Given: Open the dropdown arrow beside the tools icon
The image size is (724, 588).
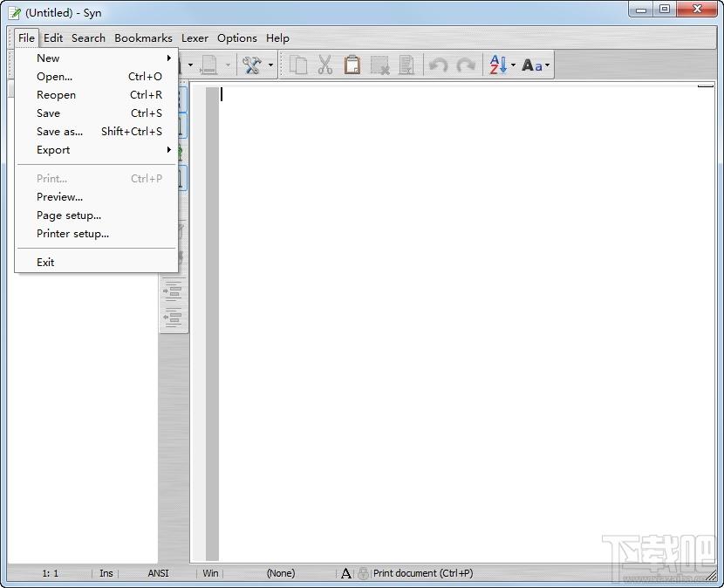Looking at the screenshot, I should (270, 65).
